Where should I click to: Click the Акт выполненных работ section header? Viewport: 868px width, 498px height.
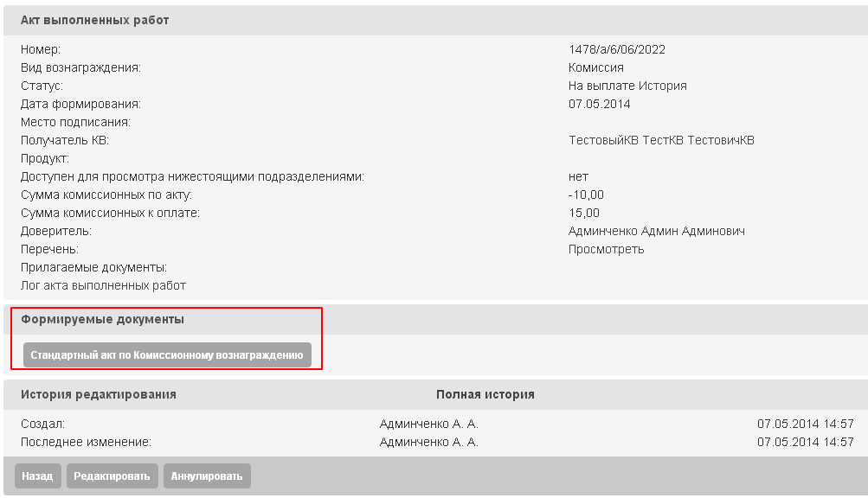[94, 21]
